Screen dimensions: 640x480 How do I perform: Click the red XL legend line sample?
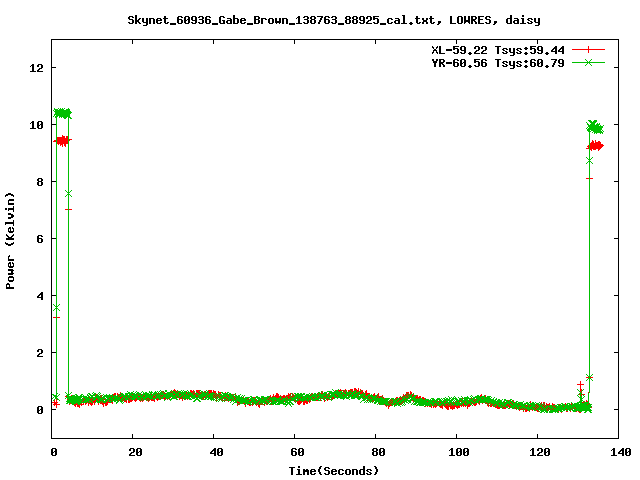(x=588, y=50)
